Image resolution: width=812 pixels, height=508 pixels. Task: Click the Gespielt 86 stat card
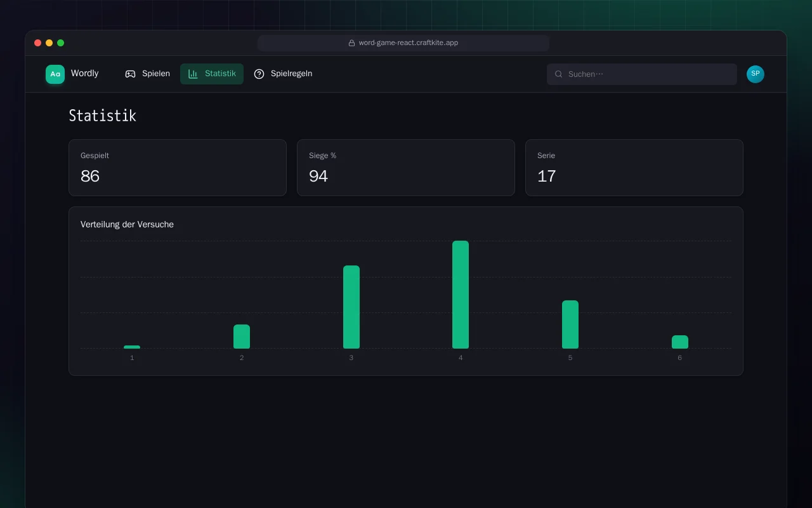coord(178,168)
